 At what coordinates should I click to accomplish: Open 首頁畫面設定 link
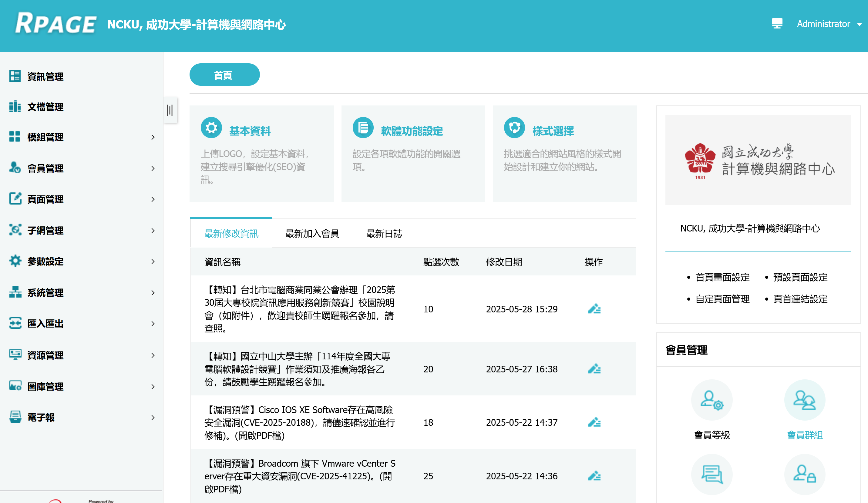[722, 277]
